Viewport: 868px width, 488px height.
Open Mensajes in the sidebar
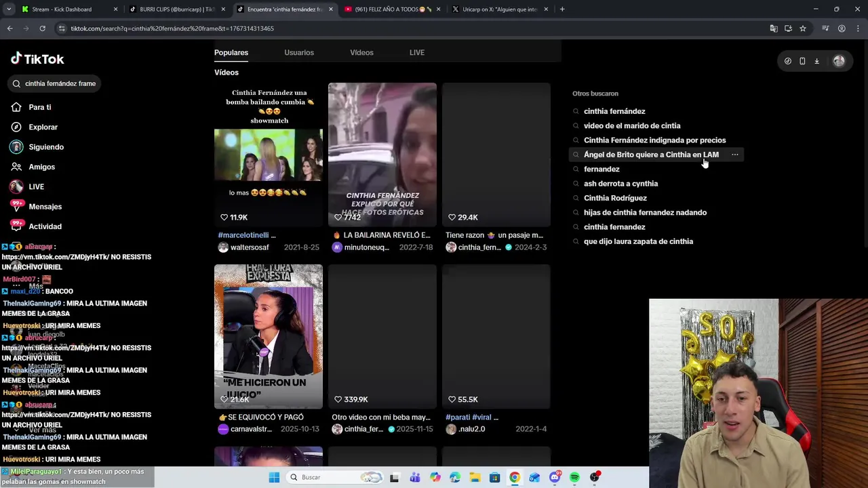click(x=45, y=207)
